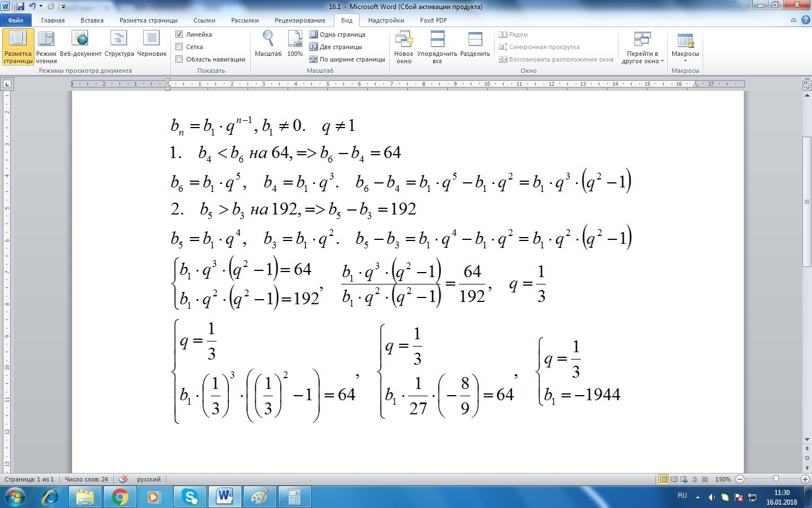Enable the Сетка checkbox

point(178,46)
